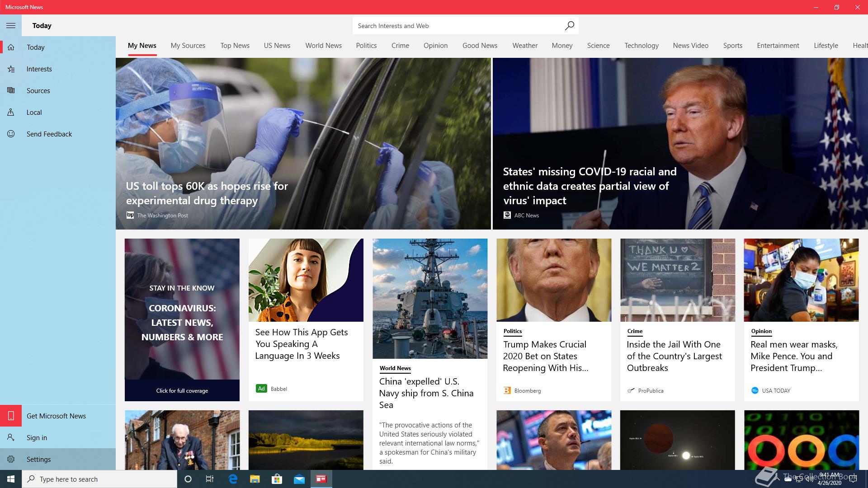
Task: Open the Technology tab
Action: [642, 46]
